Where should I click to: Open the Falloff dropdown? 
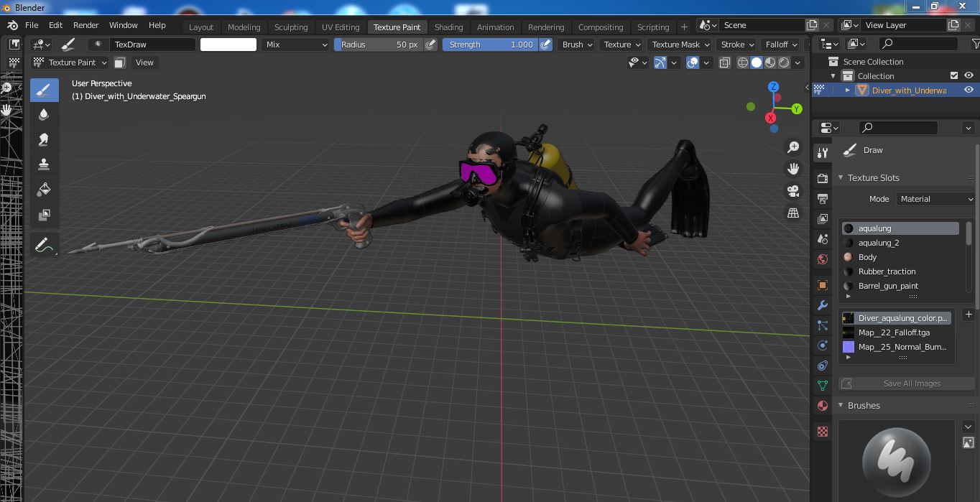point(781,45)
